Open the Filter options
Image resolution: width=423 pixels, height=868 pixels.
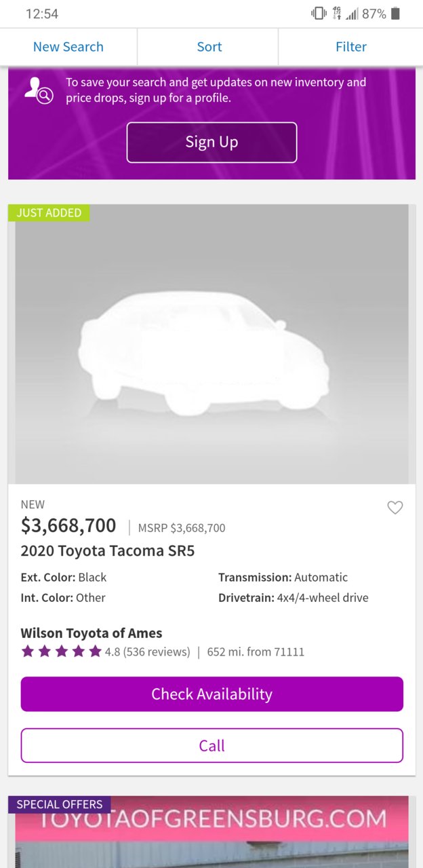351,47
